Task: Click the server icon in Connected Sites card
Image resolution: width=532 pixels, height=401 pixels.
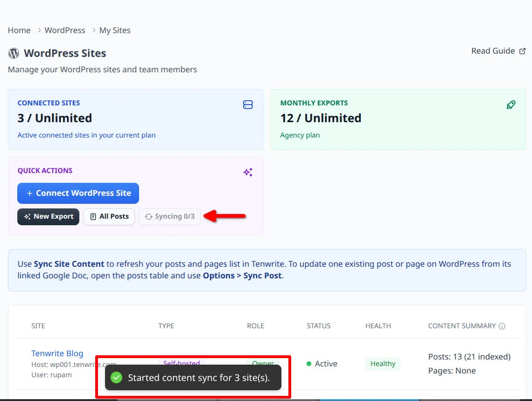Action: click(x=248, y=105)
